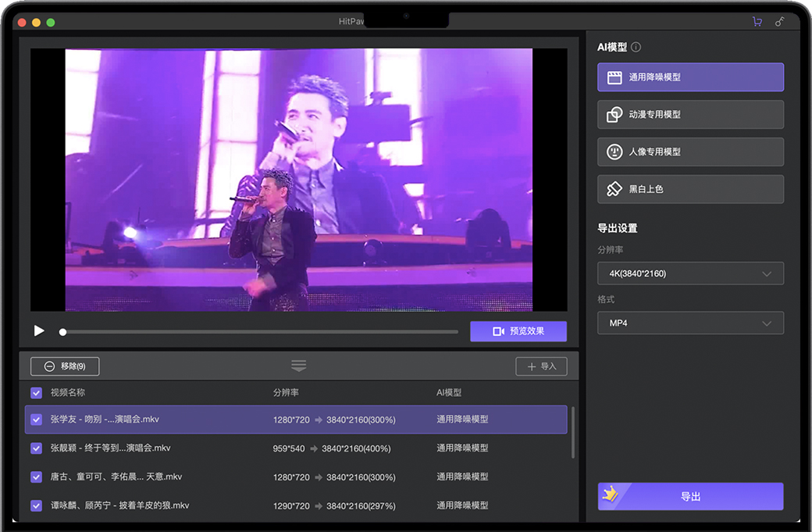Uncheck the 谭咏麟、顾芮宁 video checkbox
The width and height of the screenshot is (812, 532).
click(36, 505)
